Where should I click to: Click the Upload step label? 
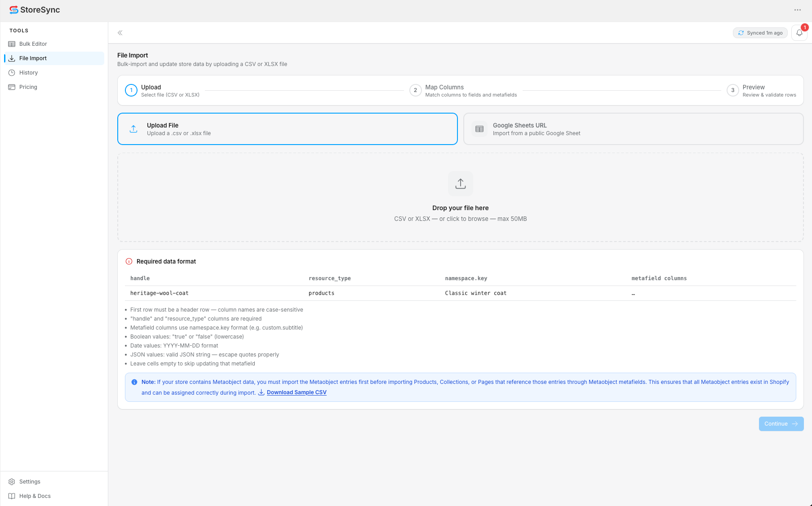(x=151, y=87)
